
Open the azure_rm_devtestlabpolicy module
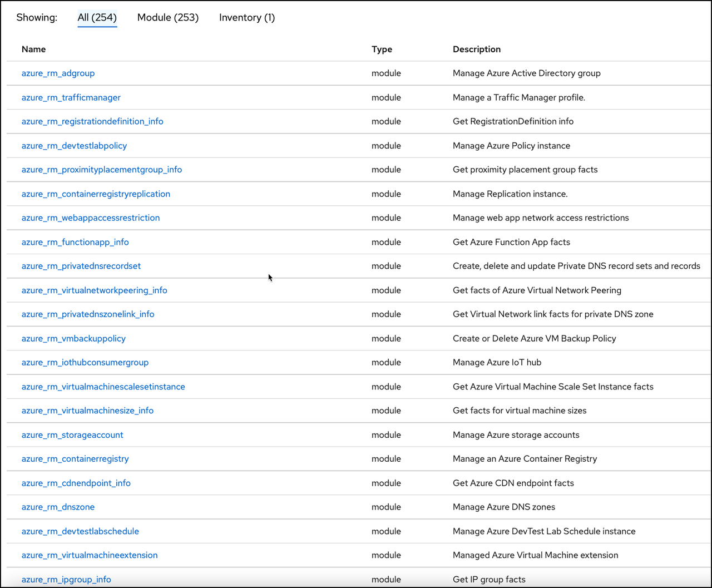point(74,145)
